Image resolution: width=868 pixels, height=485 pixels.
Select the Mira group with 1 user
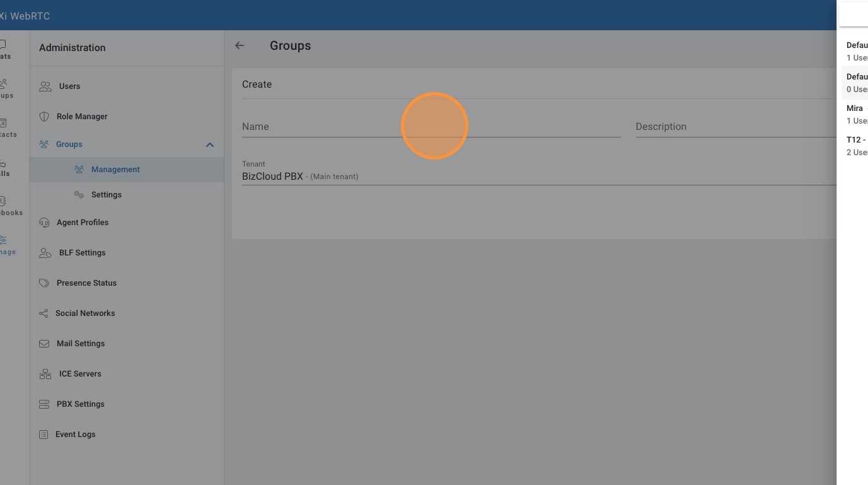point(855,115)
